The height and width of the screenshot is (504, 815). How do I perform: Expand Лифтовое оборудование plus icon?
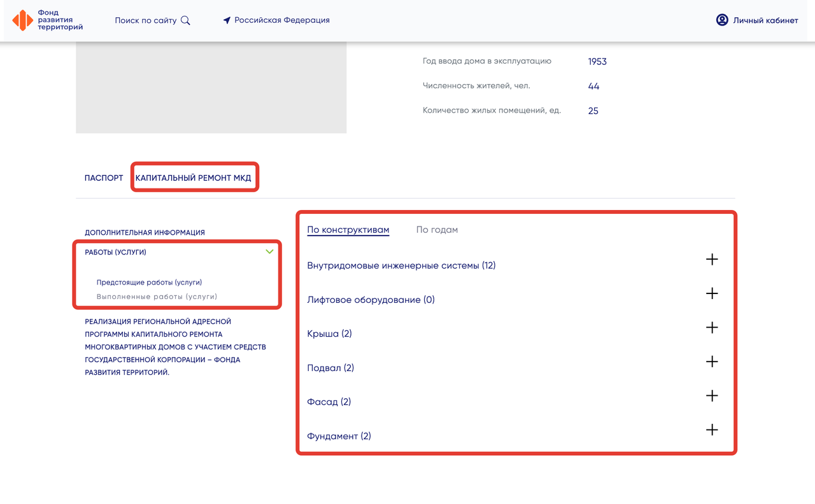[712, 293]
